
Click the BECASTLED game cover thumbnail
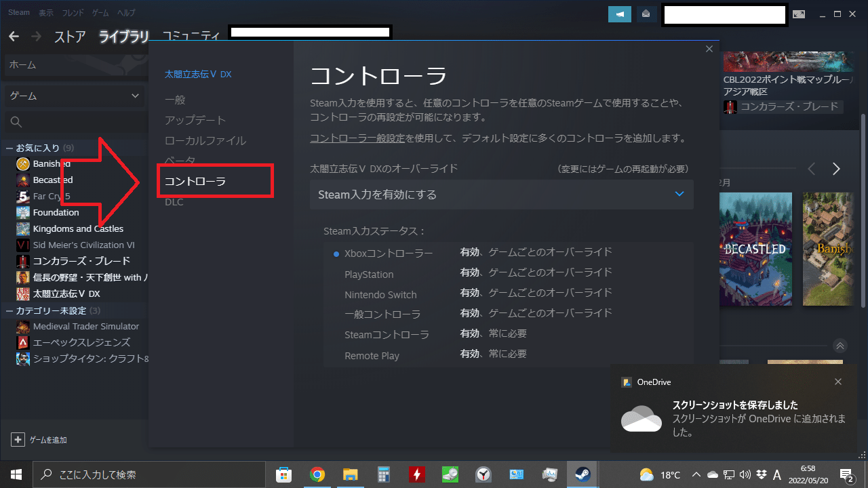[x=755, y=249]
